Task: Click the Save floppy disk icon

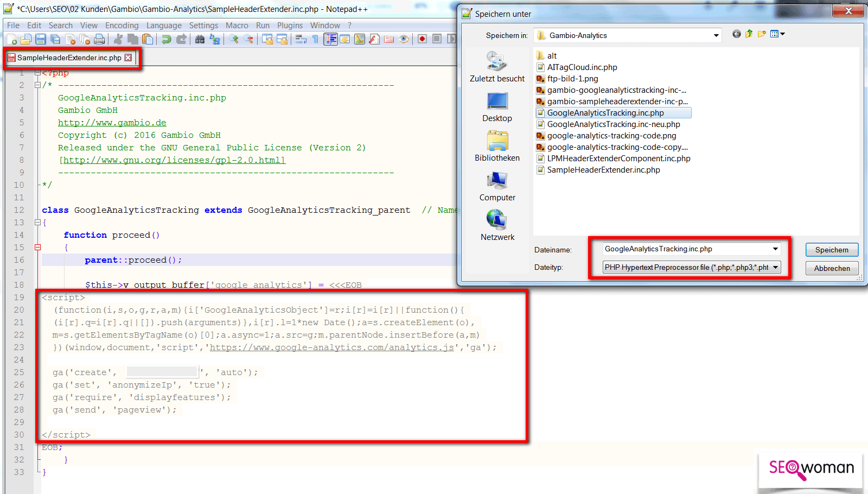Action: coord(40,39)
